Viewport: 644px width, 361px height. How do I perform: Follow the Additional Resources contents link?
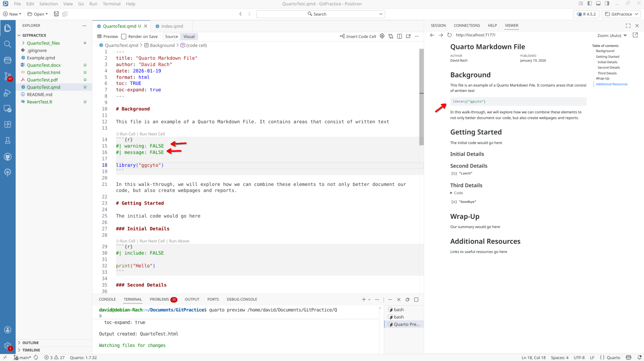[x=611, y=84]
